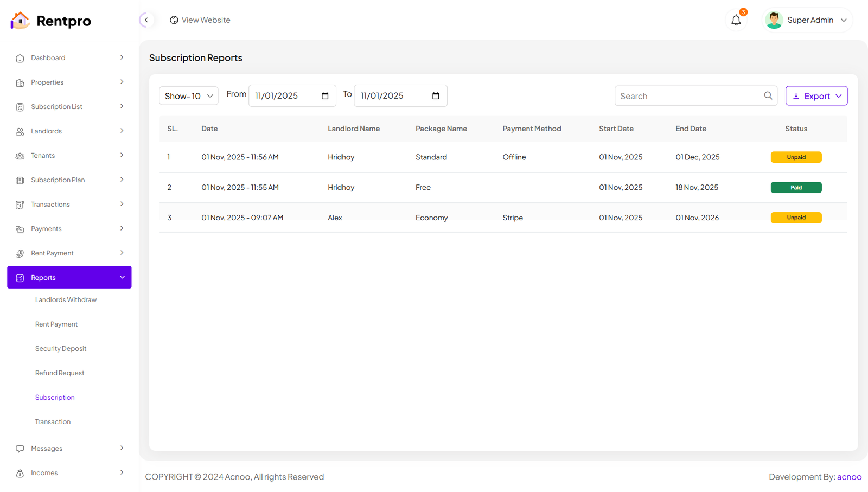Open the Show-10 entries dropdown

tap(188, 96)
